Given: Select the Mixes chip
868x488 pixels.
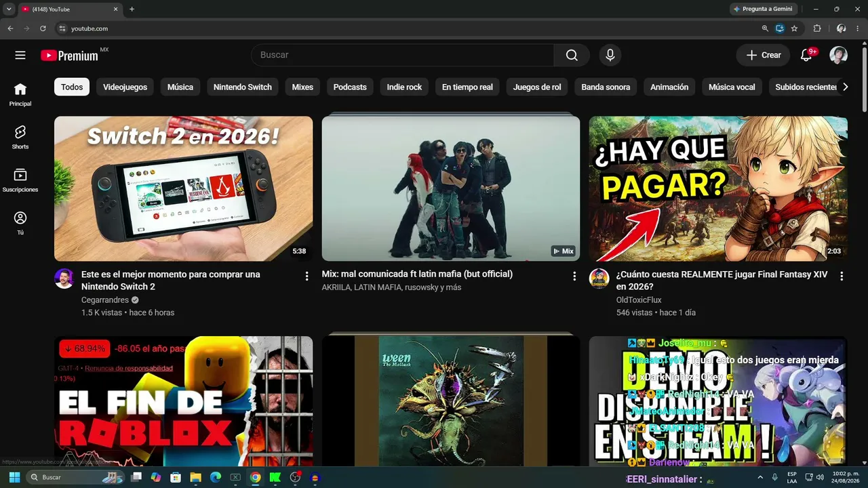Looking at the screenshot, I should [x=302, y=87].
